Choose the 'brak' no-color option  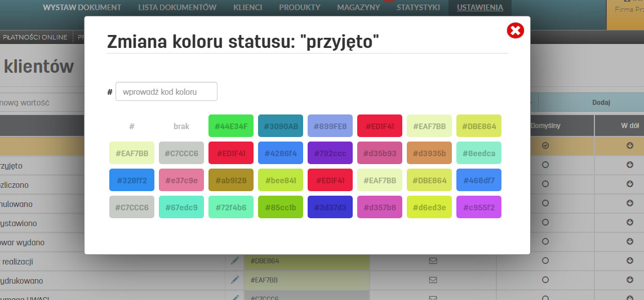tap(181, 126)
